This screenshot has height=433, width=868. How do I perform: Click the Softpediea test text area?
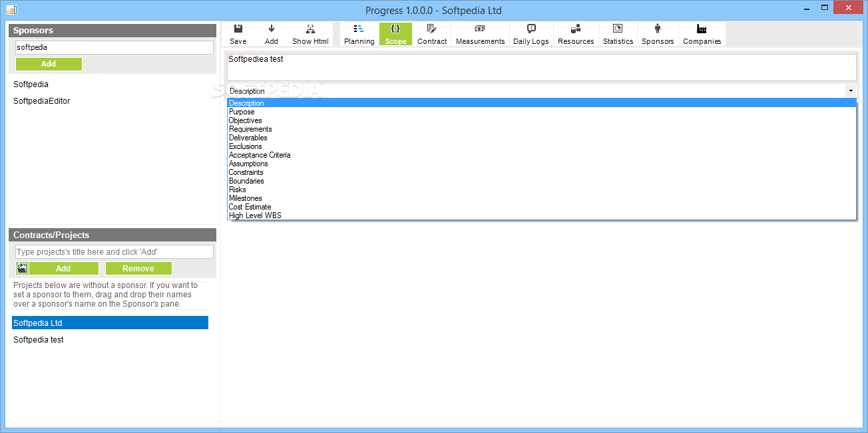[541, 67]
